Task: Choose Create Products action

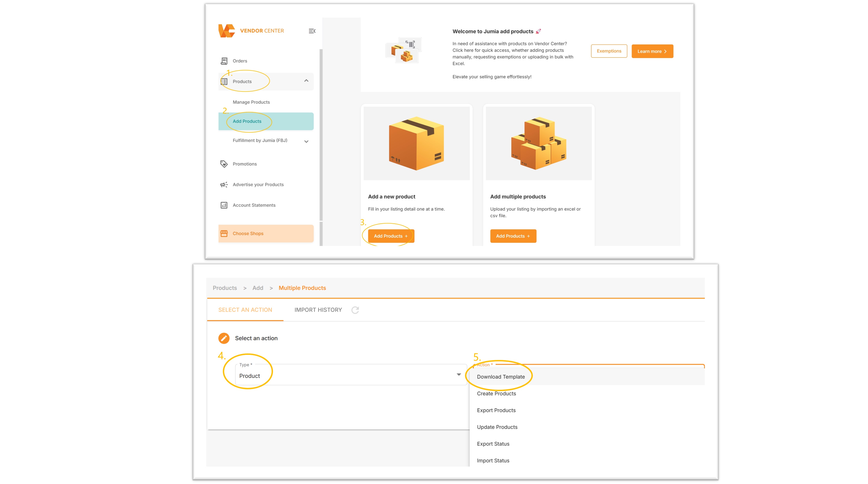Action: pos(587,394)
